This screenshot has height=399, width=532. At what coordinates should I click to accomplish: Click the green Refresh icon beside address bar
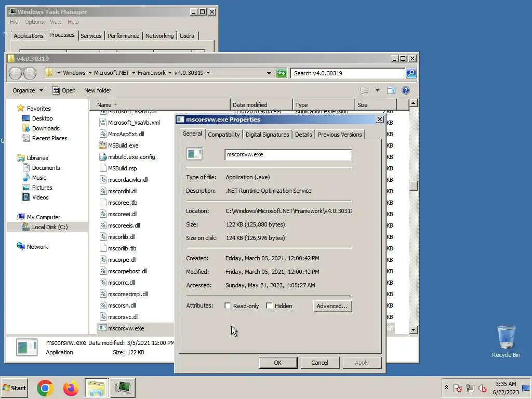click(x=282, y=73)
